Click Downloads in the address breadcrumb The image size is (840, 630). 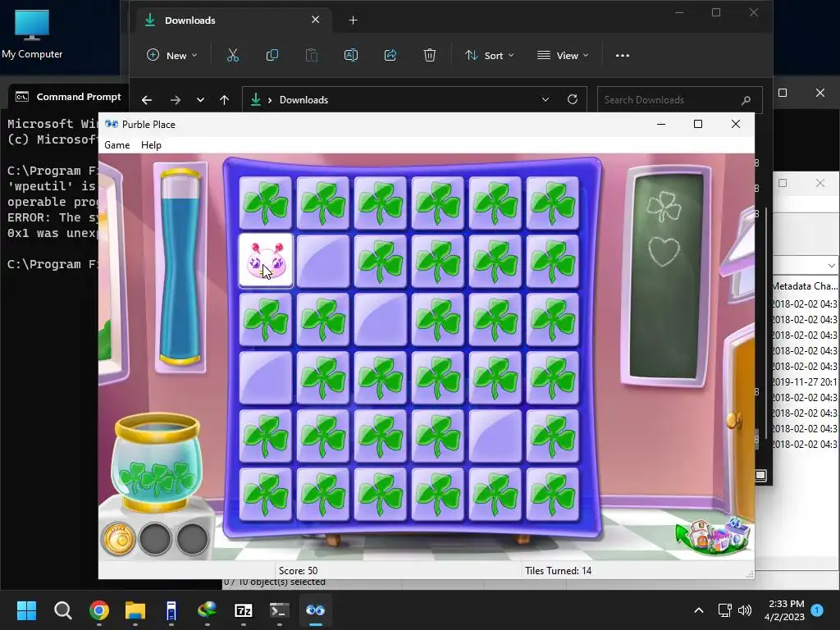[x=304, y=99]
